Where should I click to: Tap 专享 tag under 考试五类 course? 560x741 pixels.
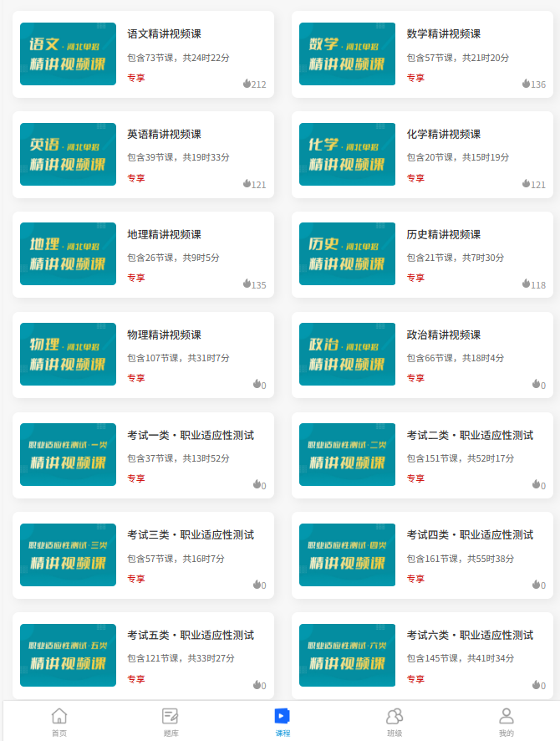135,679
